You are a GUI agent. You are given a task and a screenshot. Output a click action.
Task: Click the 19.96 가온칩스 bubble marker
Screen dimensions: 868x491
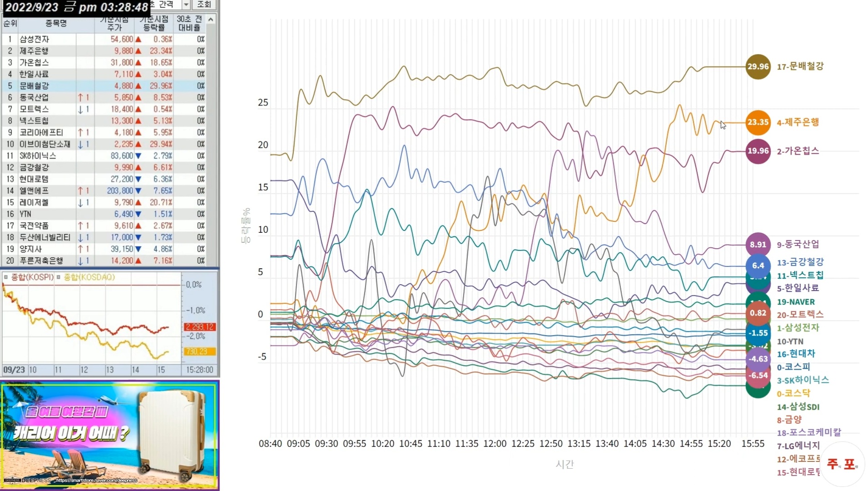[758, 151]
